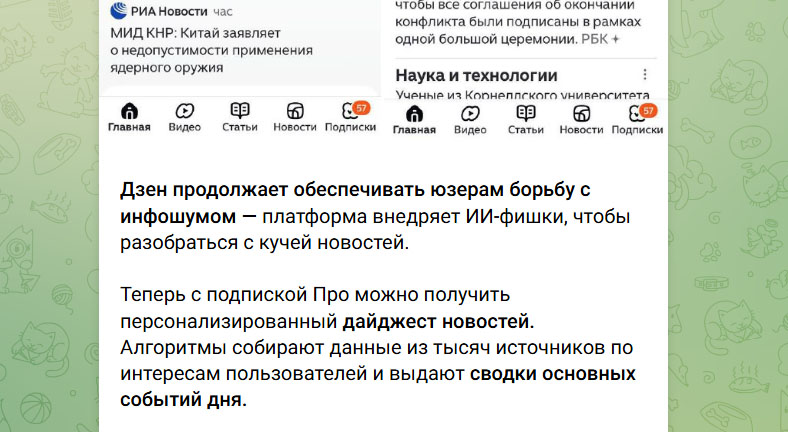
Task: Click the РИА Новости logo icon
Action: [x=119, y=12]
